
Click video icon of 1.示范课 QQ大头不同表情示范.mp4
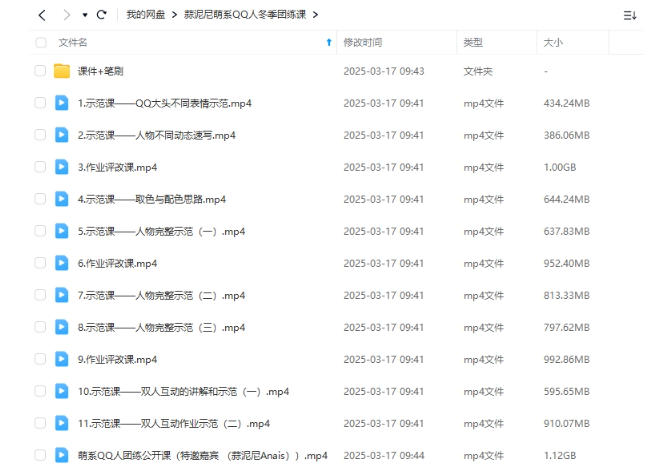click(x=62, y=103)
